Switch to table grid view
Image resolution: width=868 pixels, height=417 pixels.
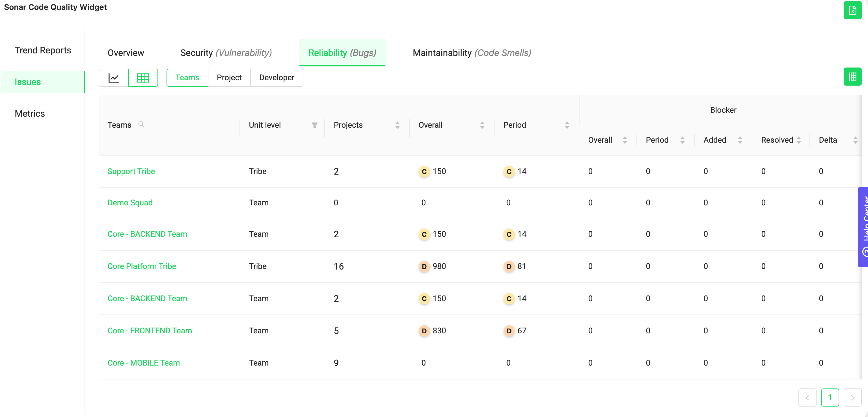[x=143, y=78]
